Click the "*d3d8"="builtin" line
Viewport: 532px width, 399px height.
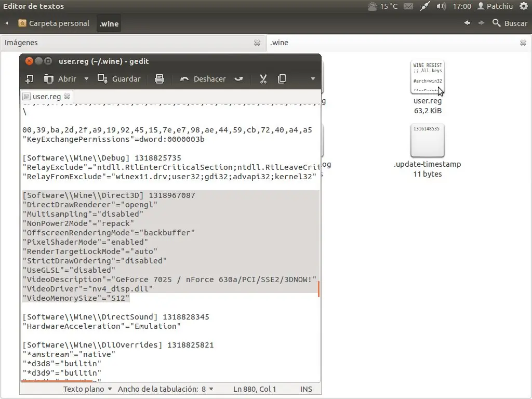pos(62,364)
